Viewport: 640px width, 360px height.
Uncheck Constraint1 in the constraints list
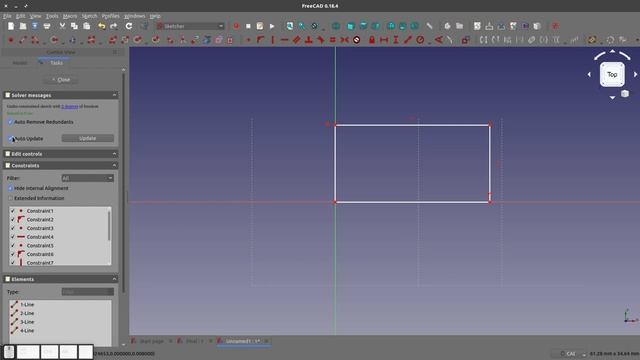pos(13,211)
